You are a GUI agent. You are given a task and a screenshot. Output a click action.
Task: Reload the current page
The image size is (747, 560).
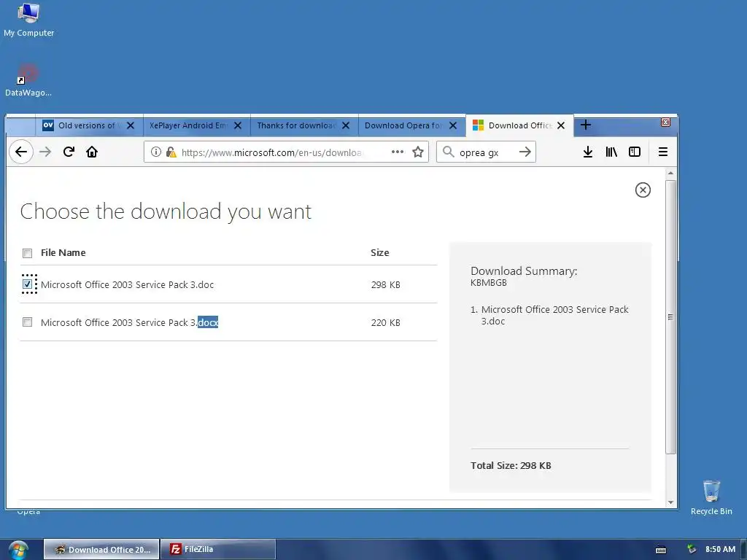(69, 152)
